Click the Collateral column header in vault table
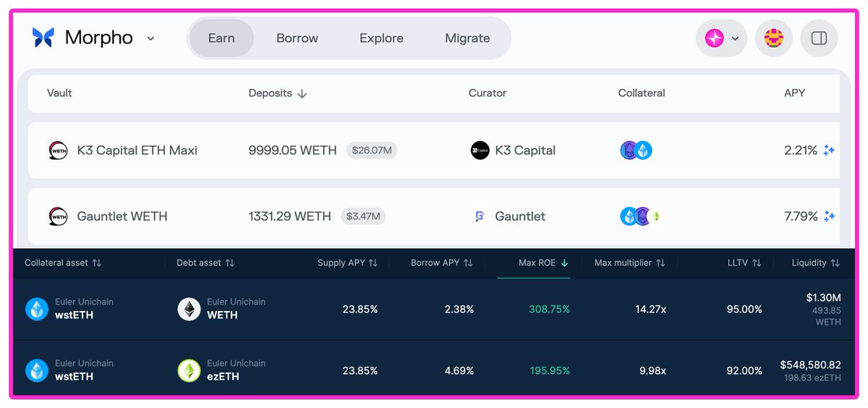The height and width of the screenshot is (408, 868). (642, 93)
